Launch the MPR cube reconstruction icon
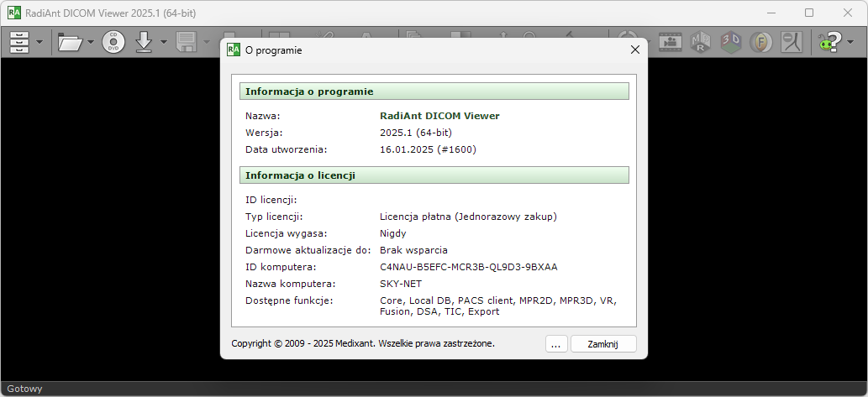This screenshot has height=397, width=868. pyautogui.click(x=701, y=41)
